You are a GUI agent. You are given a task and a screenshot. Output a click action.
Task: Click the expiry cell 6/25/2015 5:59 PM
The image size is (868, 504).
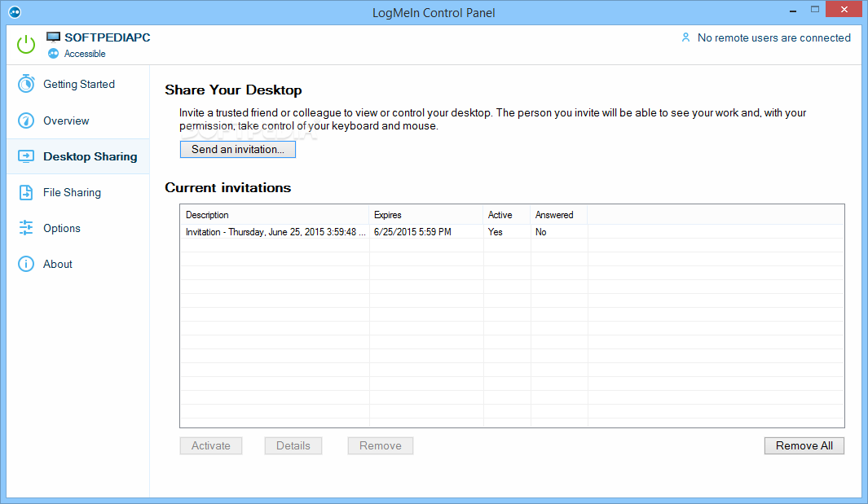pyautogui.click(x=412, y=232)
